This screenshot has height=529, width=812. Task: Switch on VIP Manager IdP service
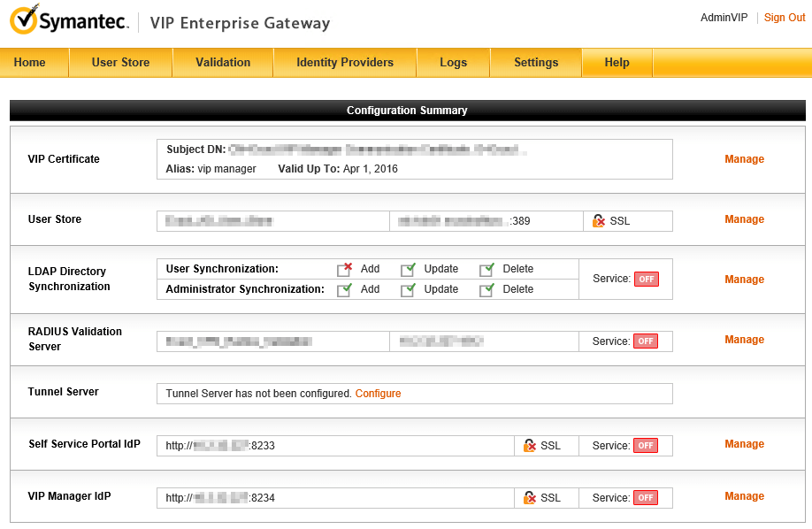[646, 498]
